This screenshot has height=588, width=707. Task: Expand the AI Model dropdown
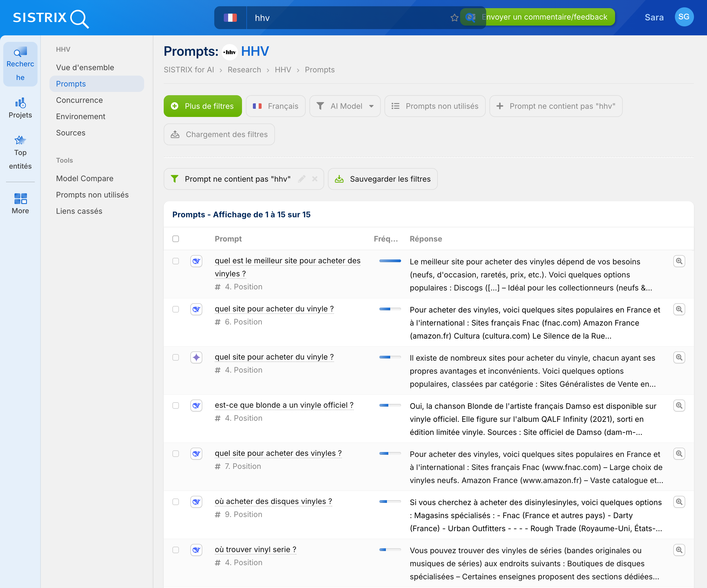click(345, 106)
